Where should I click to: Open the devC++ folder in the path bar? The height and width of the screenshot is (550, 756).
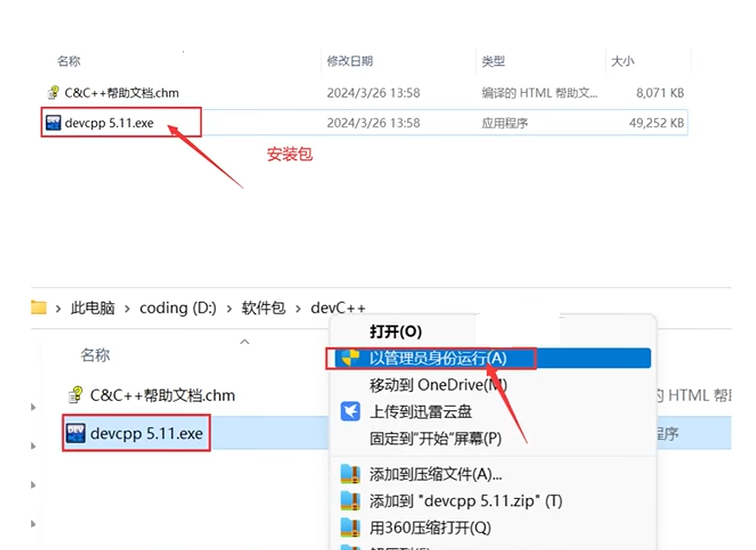(339, 307)
